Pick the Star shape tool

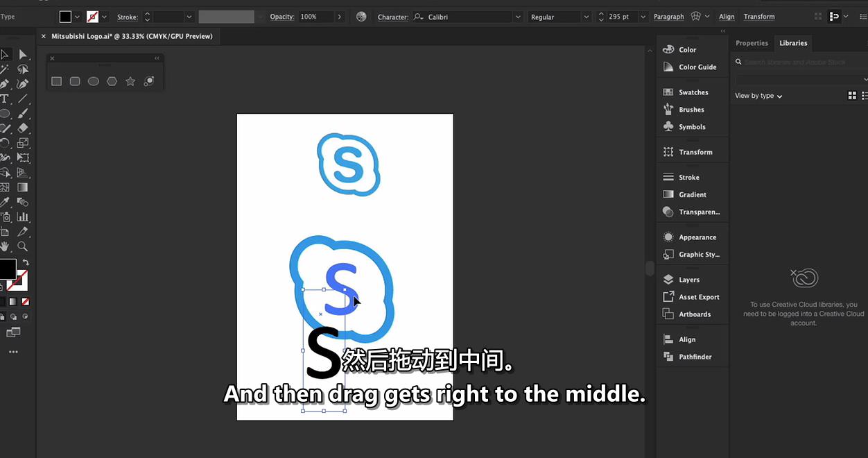130,81
